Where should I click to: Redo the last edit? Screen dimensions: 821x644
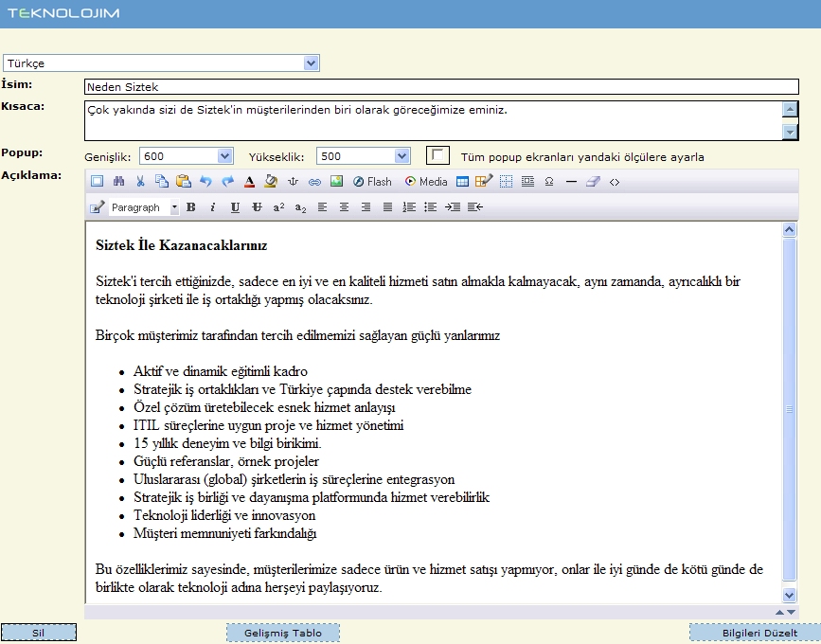(x=227, y=182)
